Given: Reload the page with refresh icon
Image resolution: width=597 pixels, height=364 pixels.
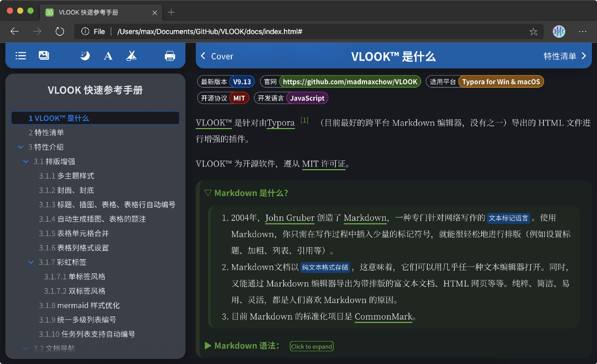Looking at the screenshot, I should coord(60,31).
